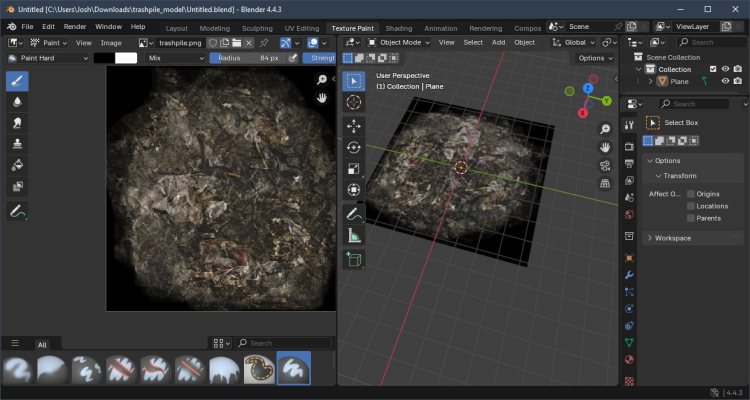The image size is (750, 400).
Task: Activate the Move tool in 3D viewport
Action: [354, 126]
